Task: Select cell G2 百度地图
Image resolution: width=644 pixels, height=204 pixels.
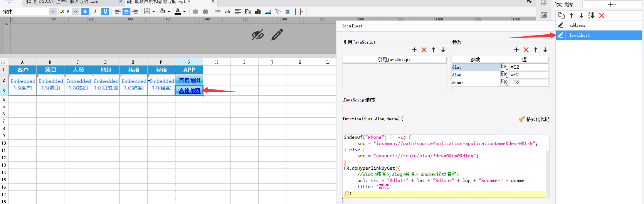Action: click(x=189, y=80)
